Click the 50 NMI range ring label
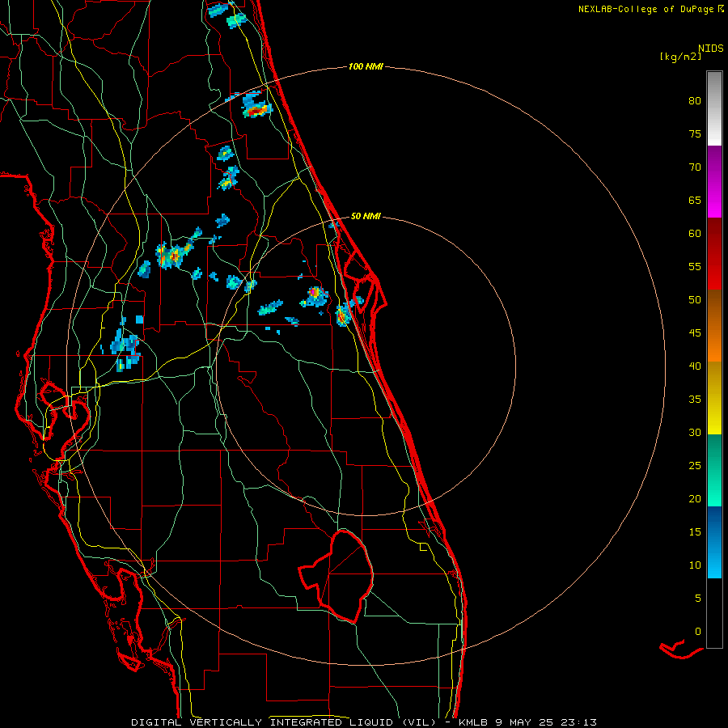The image size is (728, 728). coord(366,216)
